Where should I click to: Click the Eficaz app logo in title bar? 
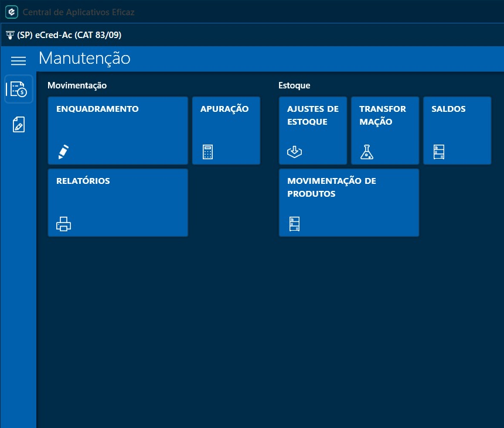(x=12, y=12)
